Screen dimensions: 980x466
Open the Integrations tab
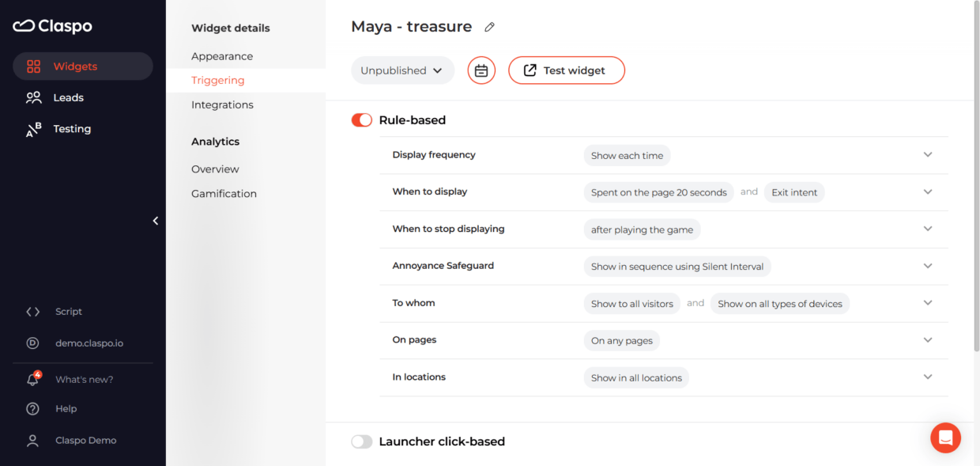[x=222, y=104]
